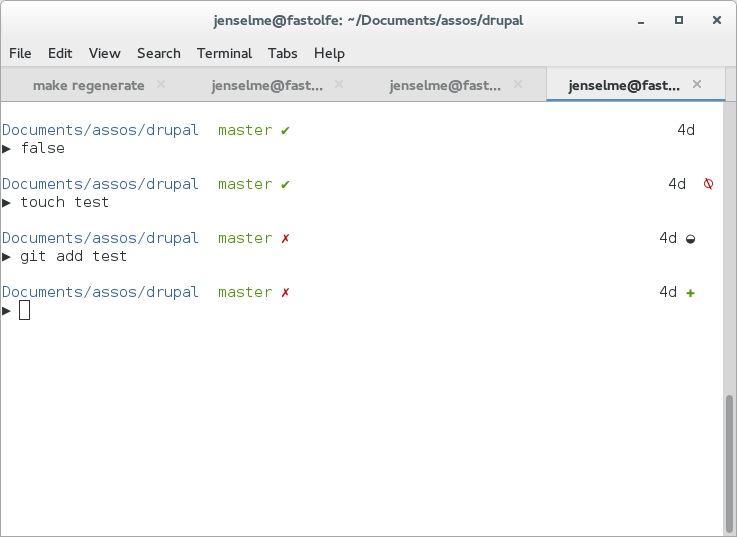Click the 'master' branch label above 'touch test'
Image resolution: width=737 pixels, height=537 pixels.
245,184
